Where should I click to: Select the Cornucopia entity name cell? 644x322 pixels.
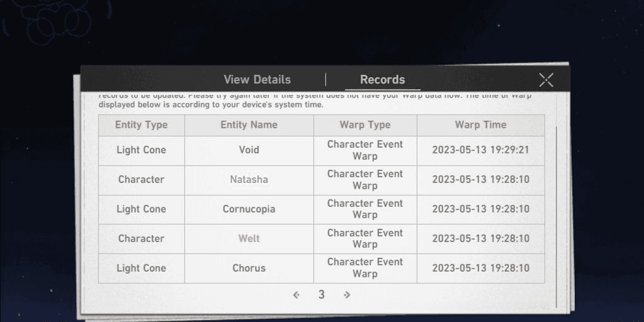(x=249, y=209)
